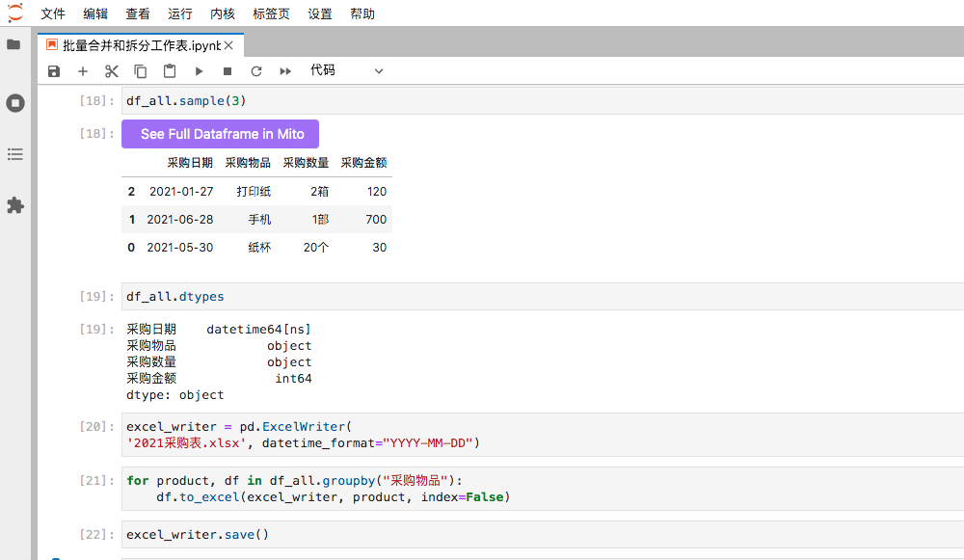This screenshot has height=560, width=964.
Task: Interrupt the kernel with stop icon
Action: point(228,71)
